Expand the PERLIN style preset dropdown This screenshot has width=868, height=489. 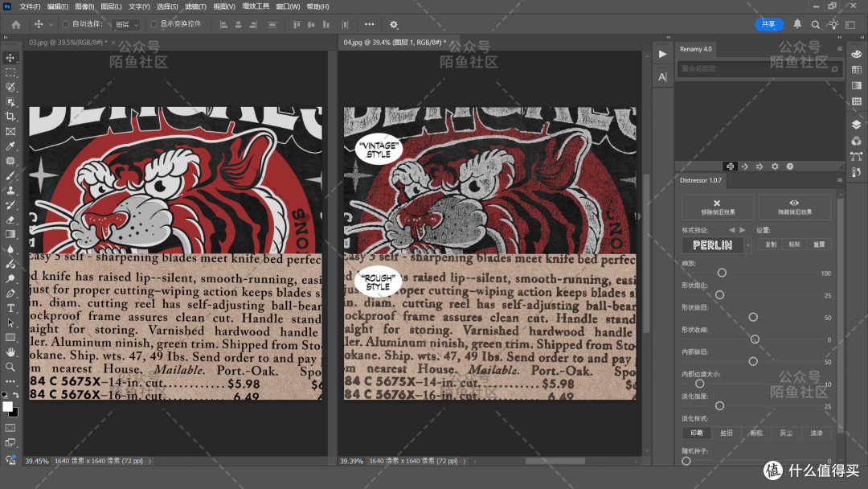tap(748, 244)
